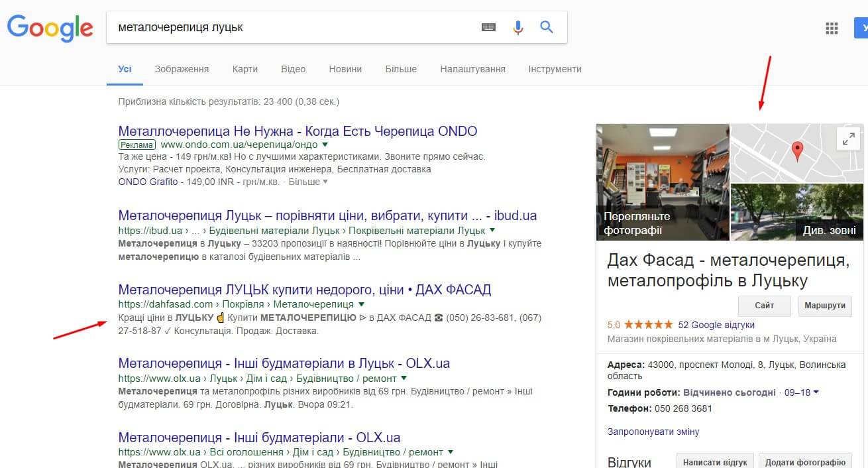Screen dimensions: 868x468
Task: Click Додати фотографію button
Action: [805, 462]
